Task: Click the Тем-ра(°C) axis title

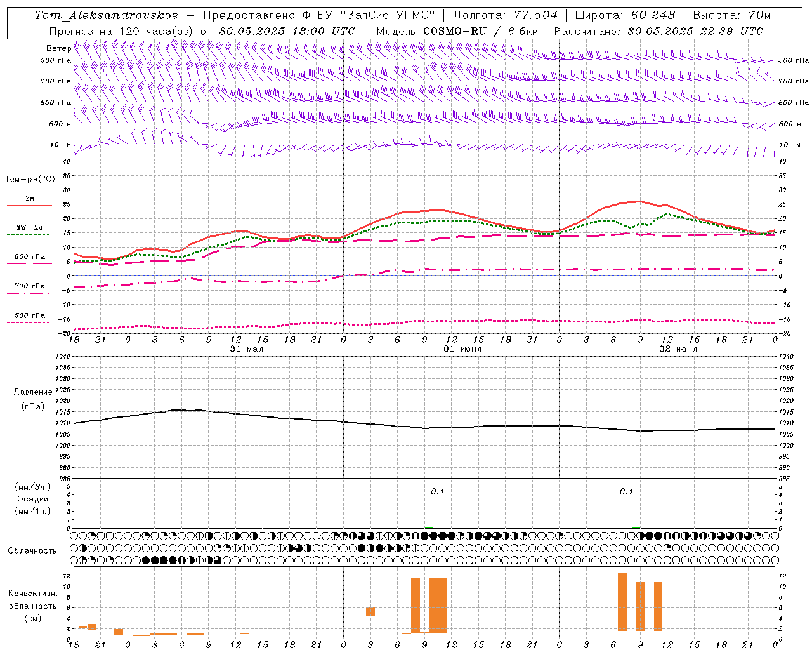Action: 30,179
